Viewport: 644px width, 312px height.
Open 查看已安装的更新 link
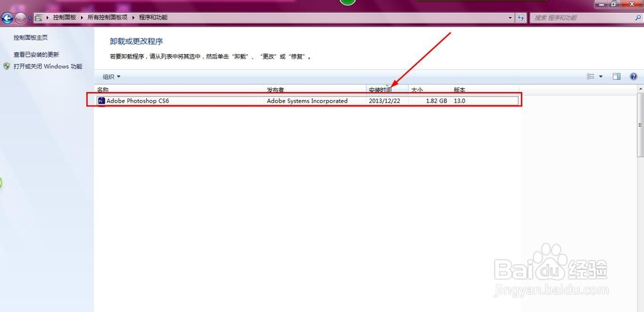36,54
